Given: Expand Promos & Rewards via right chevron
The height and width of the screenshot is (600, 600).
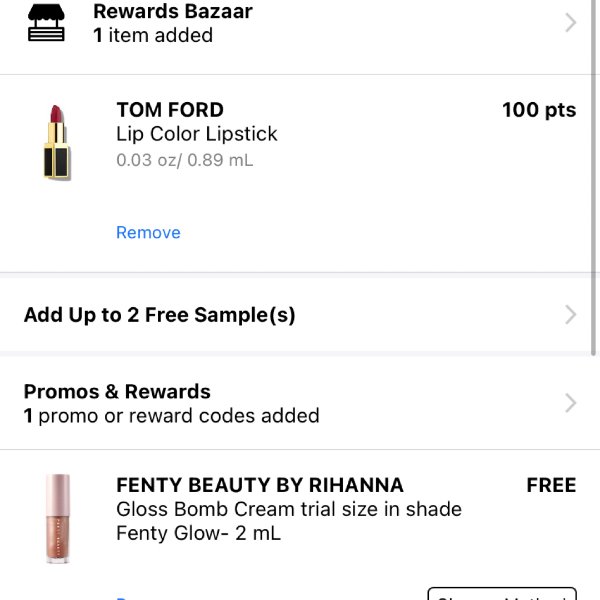Looking at the screenshot, I should [x=570, y=403].
